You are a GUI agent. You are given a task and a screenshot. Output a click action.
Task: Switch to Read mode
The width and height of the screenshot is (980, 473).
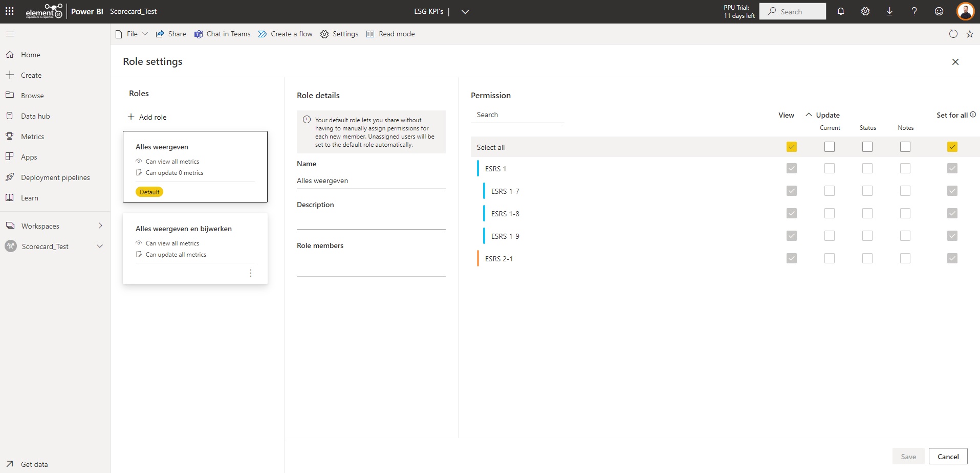click(x=390, y=34)
